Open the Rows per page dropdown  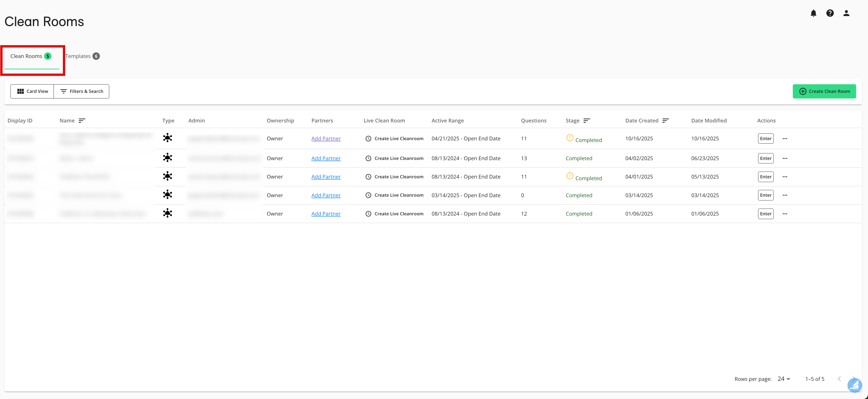coord(784,379)
